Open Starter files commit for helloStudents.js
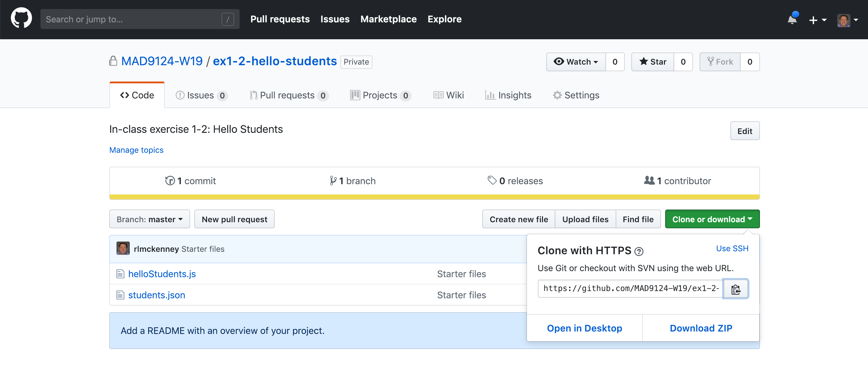The image size is (868, 375). click(x=462, y=274)
